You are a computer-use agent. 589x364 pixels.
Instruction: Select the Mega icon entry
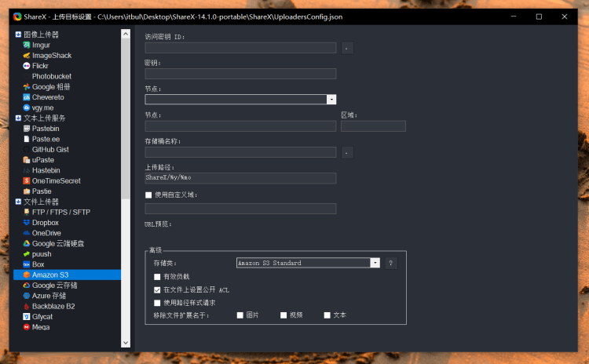click(x=26, y=327)
